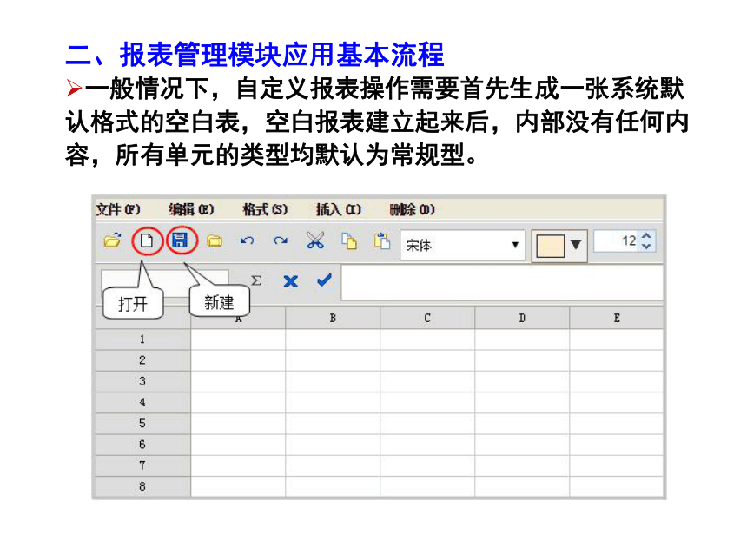Select row 6 header
The height and width of the screenshot is (560, 747).
[142, 445]
